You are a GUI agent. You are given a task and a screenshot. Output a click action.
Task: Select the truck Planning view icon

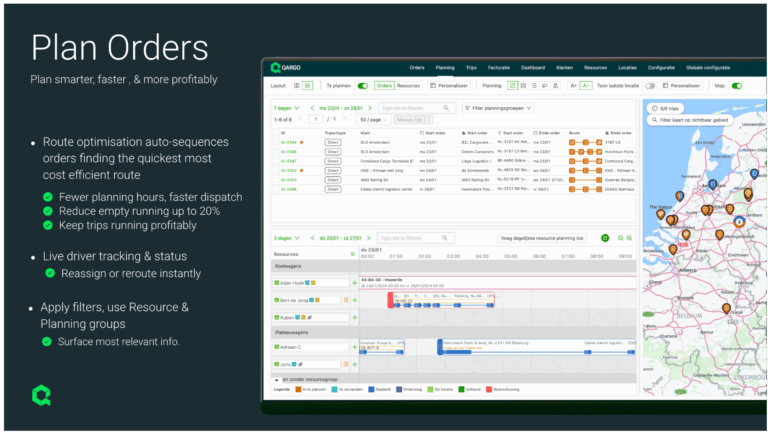[x=545, y=86]
